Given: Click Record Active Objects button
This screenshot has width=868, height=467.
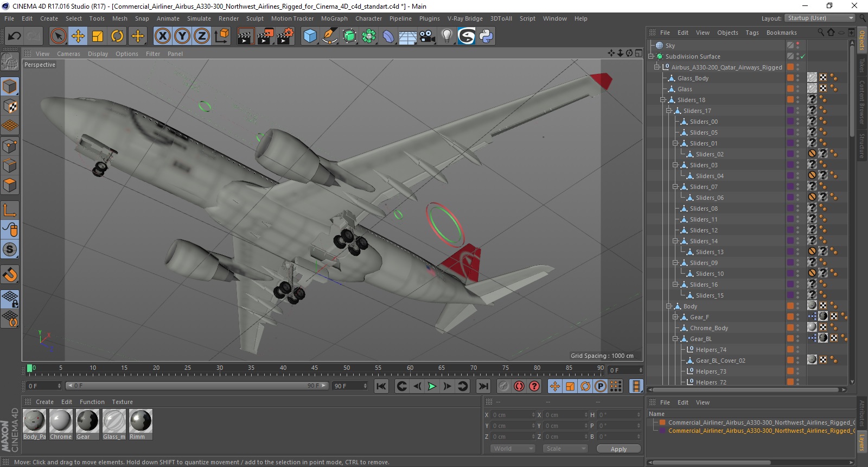Looking at the screenshot, I should (504, 386).
